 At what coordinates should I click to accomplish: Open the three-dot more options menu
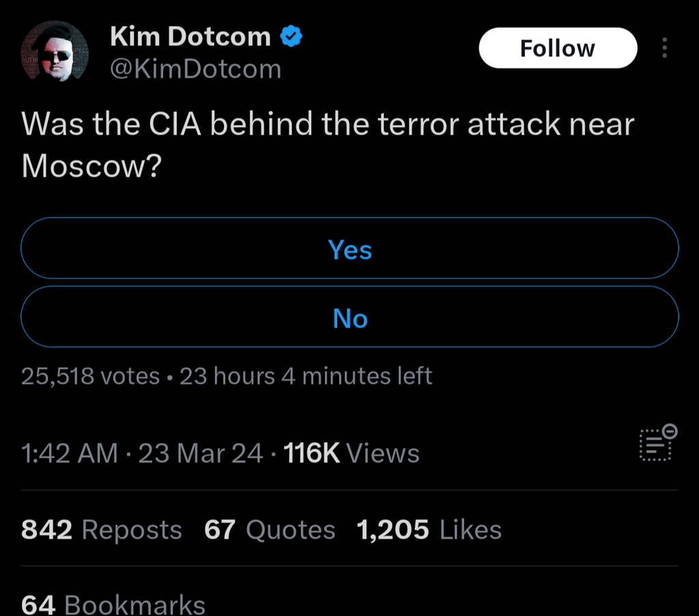pos(664,48)
